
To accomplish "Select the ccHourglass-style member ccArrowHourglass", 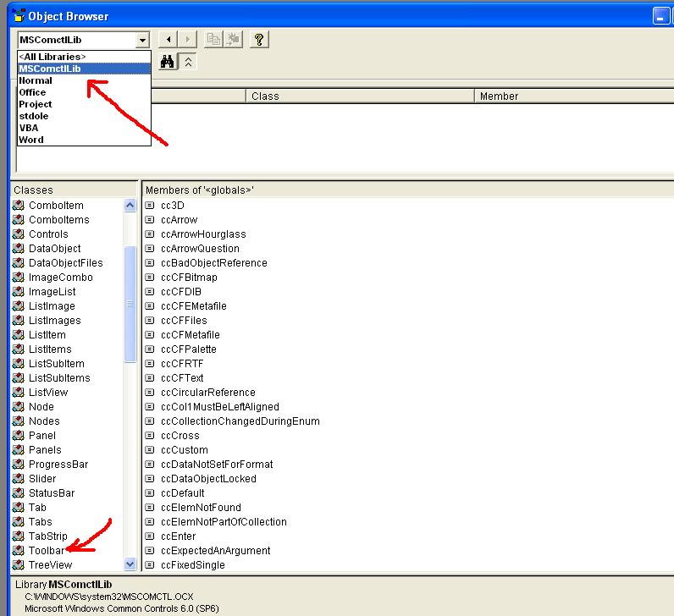I will point(203,234).
